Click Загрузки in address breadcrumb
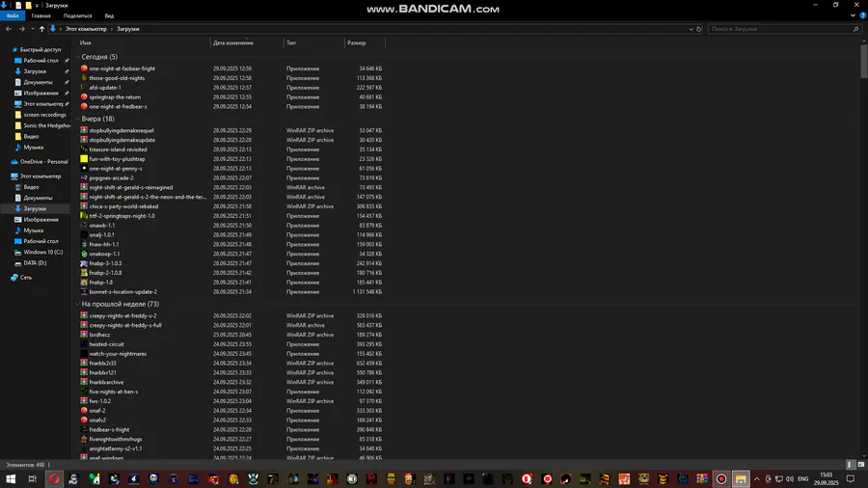This screenshot has height=488, width=868. [x=128, y=29]
